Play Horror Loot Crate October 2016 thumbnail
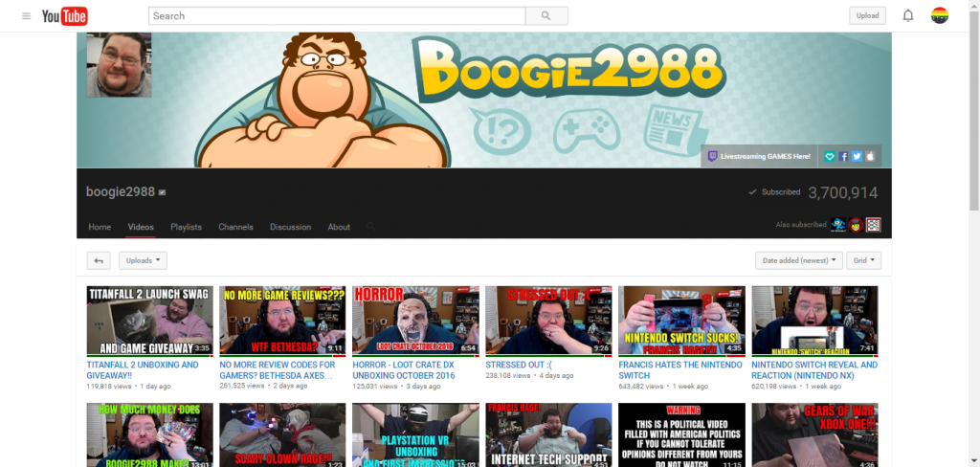The width and height of the screenshot is (980, 467). click(x=415, y=321)
